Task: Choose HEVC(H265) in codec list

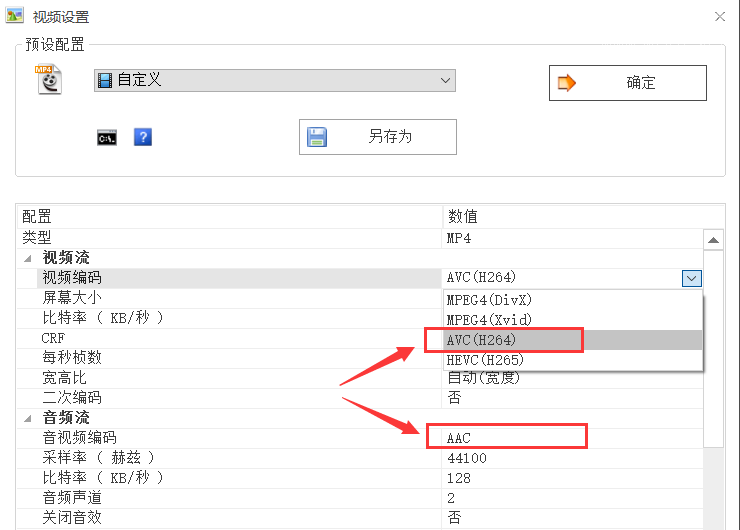Action: coord(490,360)
